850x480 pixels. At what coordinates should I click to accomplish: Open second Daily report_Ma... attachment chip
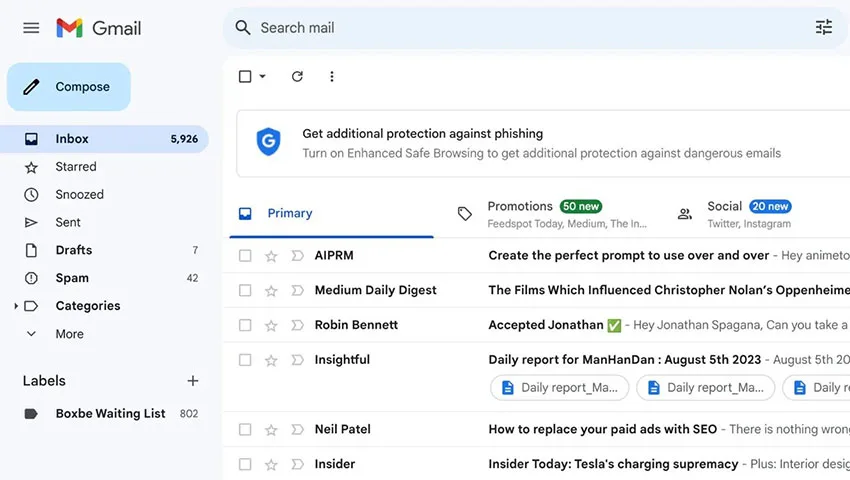705,388
